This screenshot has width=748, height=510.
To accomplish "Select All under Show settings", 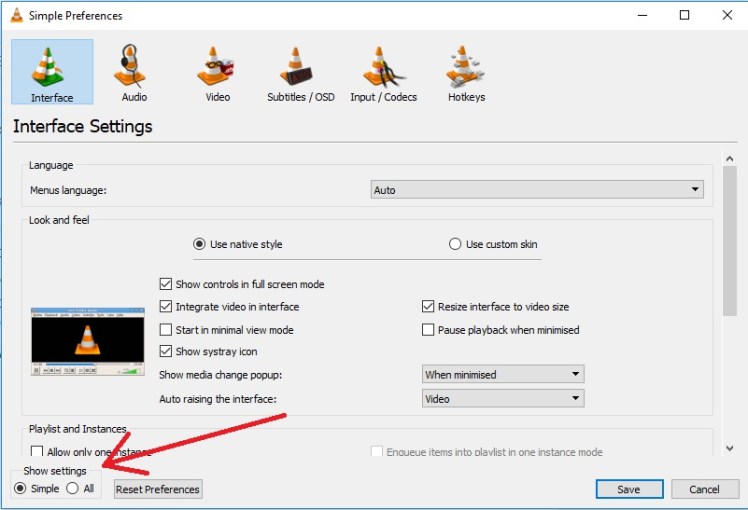I will click(72, 489).
